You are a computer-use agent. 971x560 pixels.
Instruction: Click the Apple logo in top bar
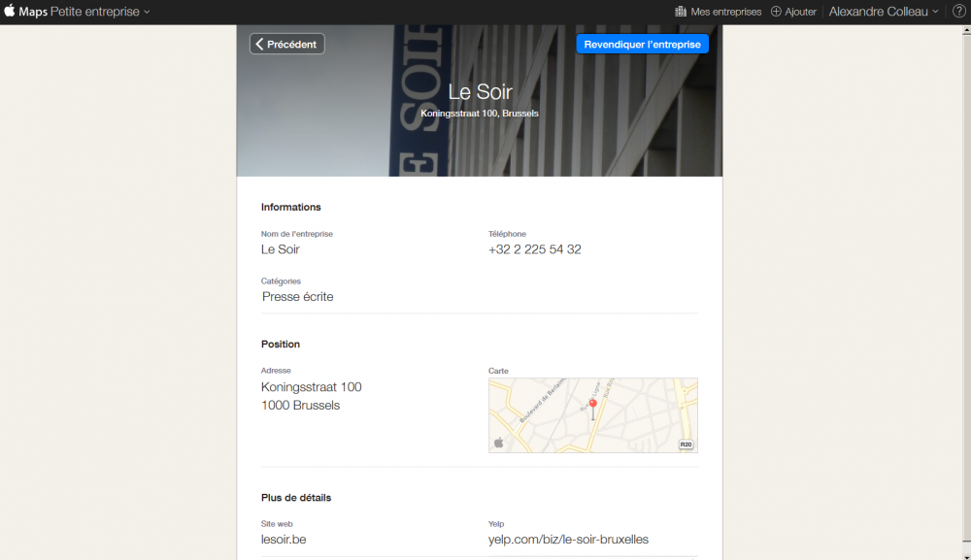click(x=10, y=11)
